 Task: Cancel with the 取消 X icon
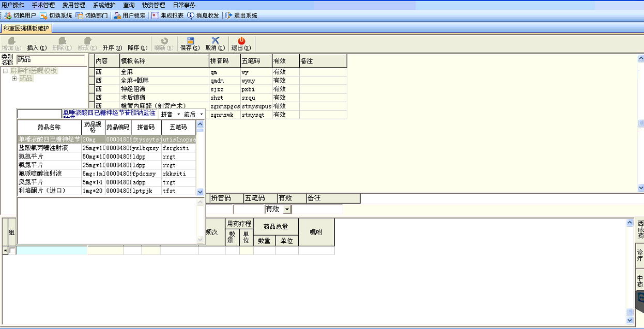216,40
